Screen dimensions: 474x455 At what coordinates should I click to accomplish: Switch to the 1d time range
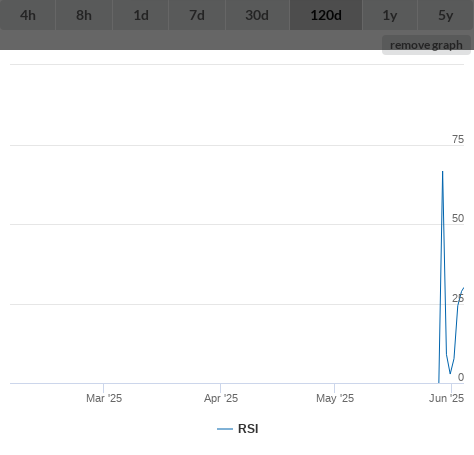141,15
